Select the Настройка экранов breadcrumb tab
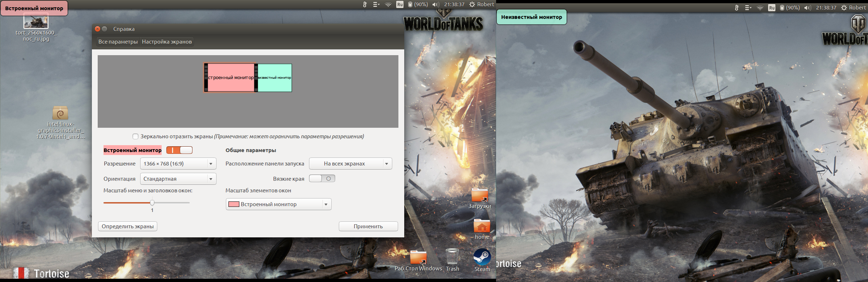Image resolution: width=868 pixels, height=282 pixels. [167, 42]
